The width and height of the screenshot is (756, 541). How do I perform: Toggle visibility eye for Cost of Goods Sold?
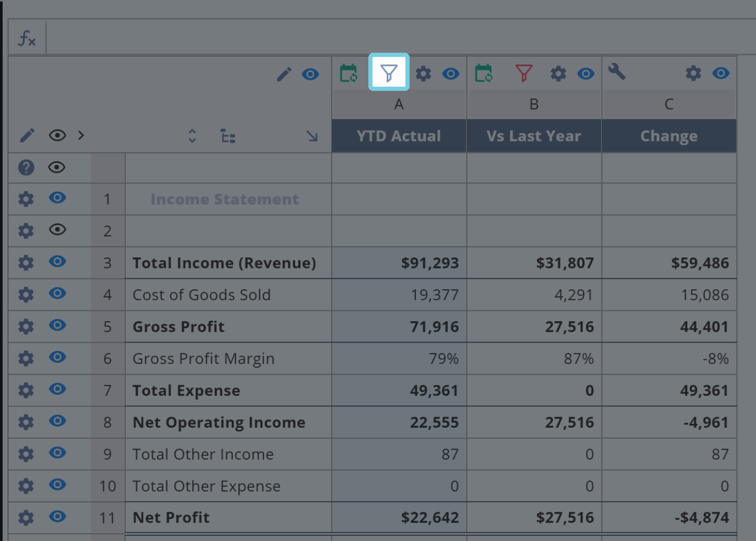pyautogui.click(x=57, y=293)
